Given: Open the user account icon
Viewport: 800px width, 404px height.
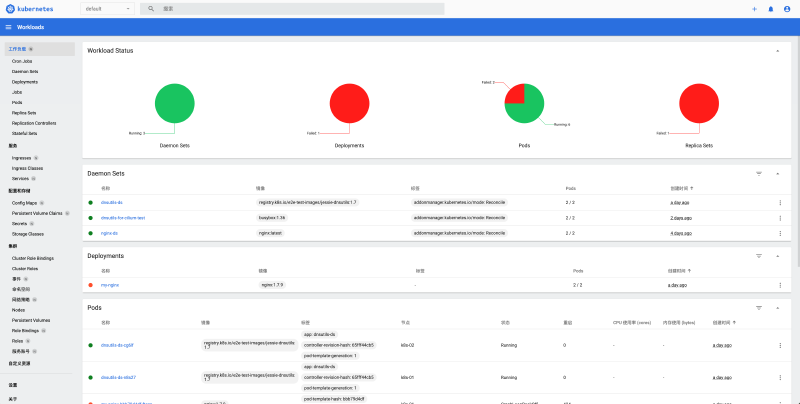Looking at the screenshot, I should [x=786, y=8].
